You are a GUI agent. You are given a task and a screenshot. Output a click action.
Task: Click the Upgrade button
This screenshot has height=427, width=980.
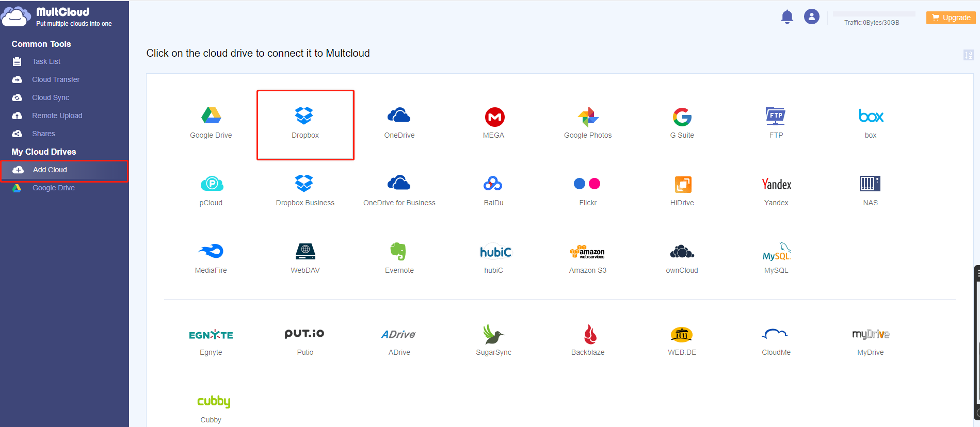[951, 18]
